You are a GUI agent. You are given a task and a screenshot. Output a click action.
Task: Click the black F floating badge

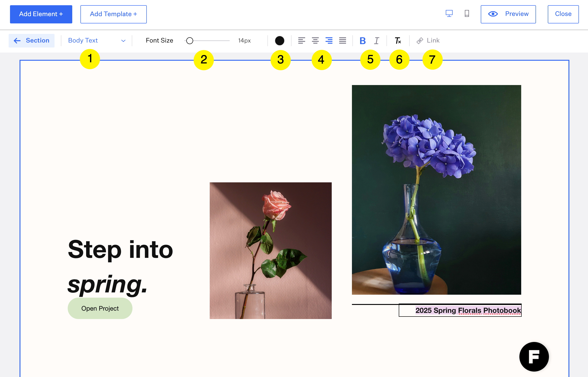[534, 357]
